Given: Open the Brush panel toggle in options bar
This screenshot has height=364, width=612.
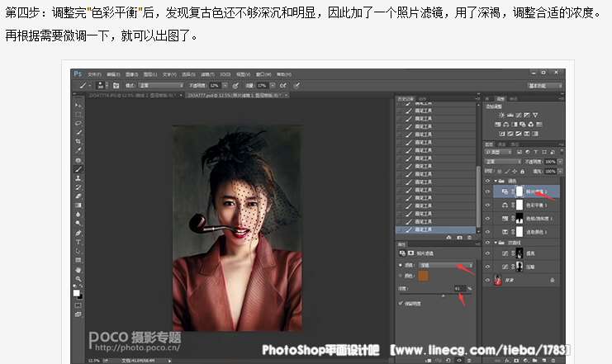Looking at the screenshot, I should tap(116, 86).
